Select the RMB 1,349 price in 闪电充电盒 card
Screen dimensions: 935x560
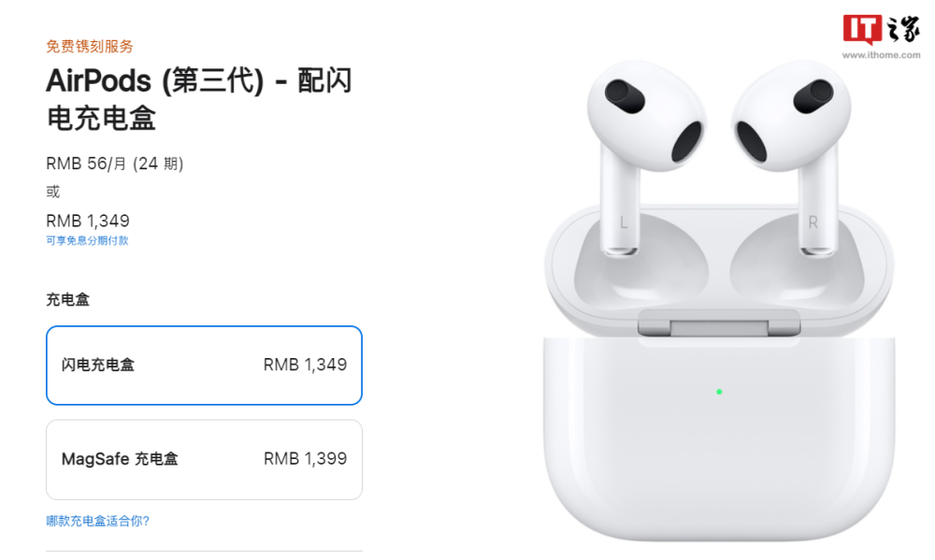click(306, 365)
